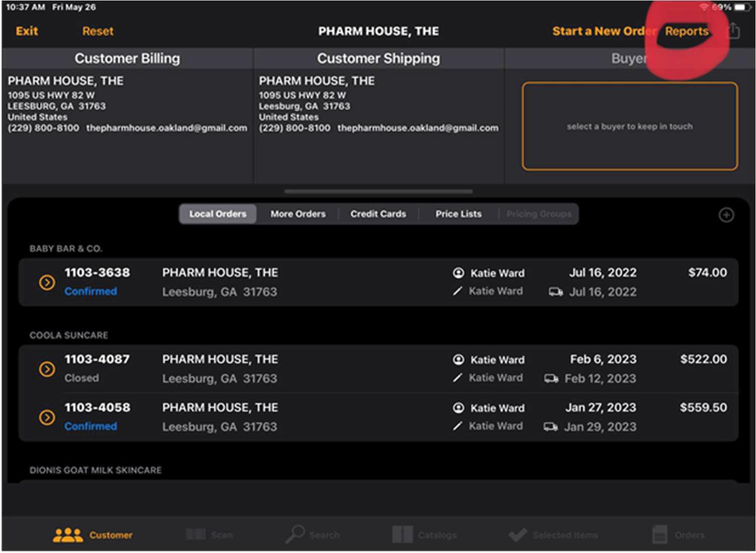The image size is (756, 553).
Task: Click the add plus circle icon
Action: [726, 215]
